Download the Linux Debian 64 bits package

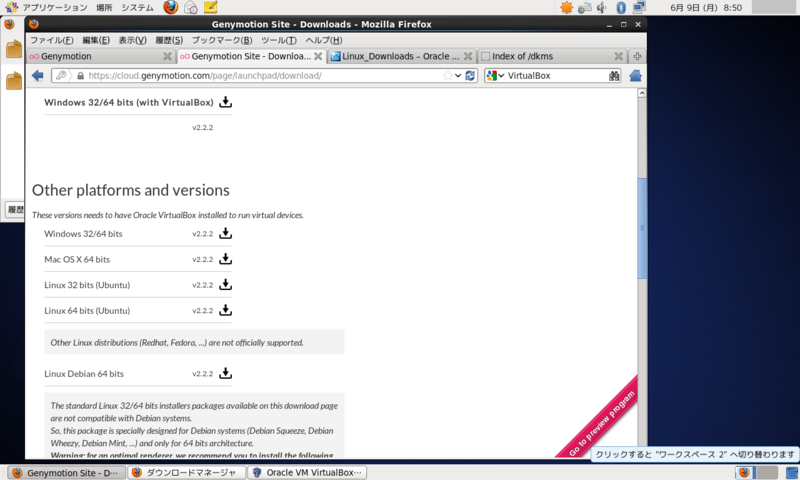point(225,373)
